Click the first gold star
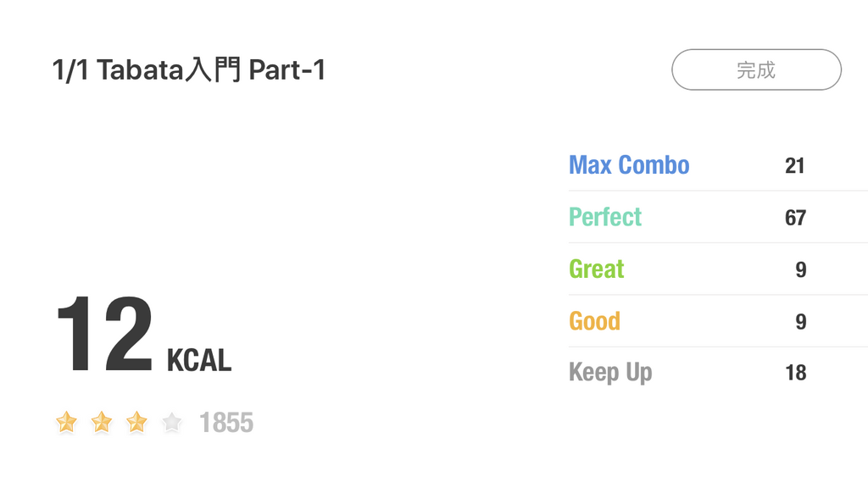 [x=66, y=421]
